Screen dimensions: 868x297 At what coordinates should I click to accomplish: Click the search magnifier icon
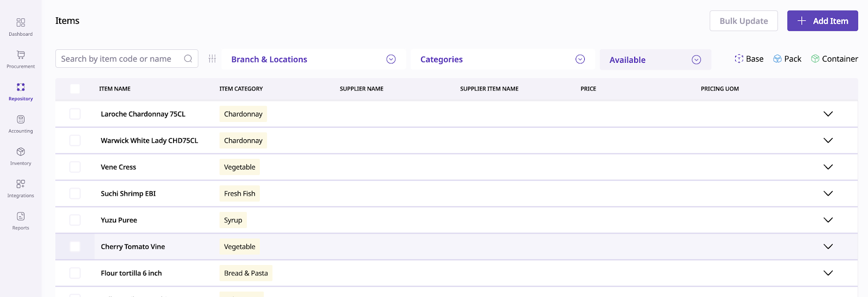click(188, 59)
